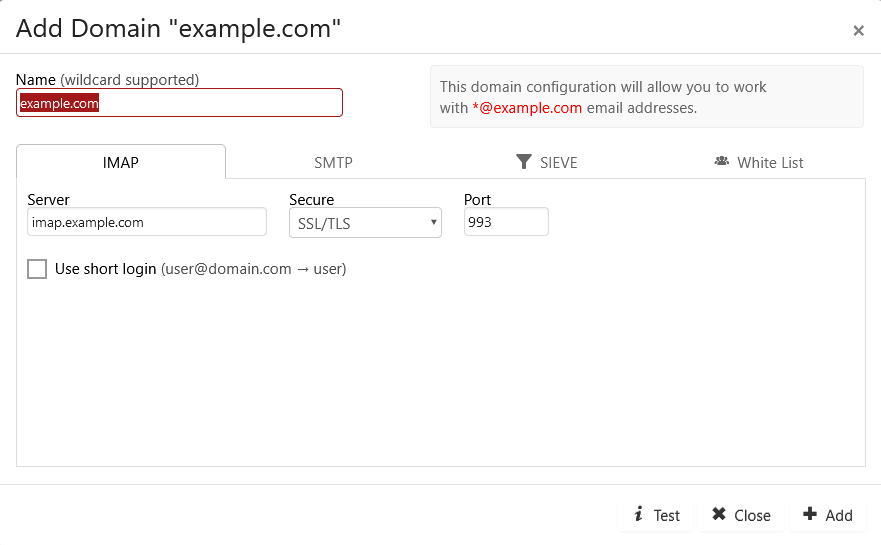
Task: Click the X icon on Close button
Action: pyautogui.click(x=719, y=514)
